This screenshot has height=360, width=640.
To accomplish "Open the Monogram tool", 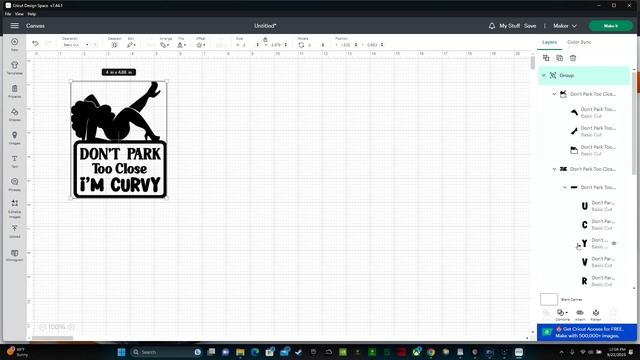I will point(14,255).
